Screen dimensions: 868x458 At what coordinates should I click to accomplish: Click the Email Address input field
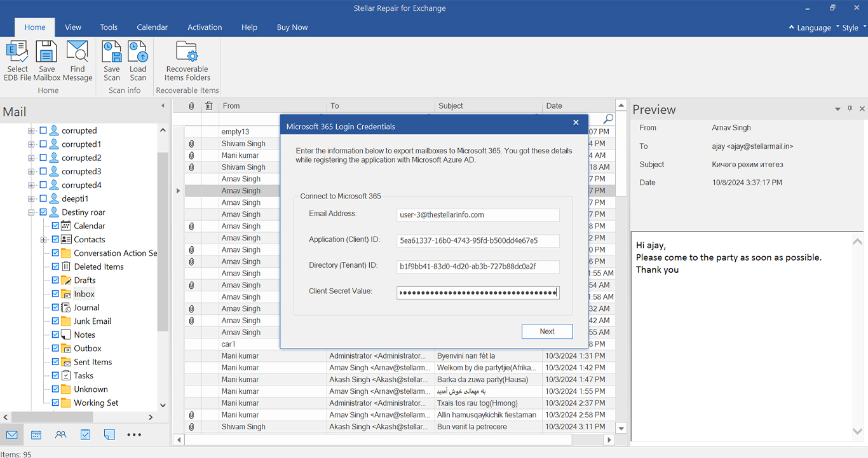(478, 215)
